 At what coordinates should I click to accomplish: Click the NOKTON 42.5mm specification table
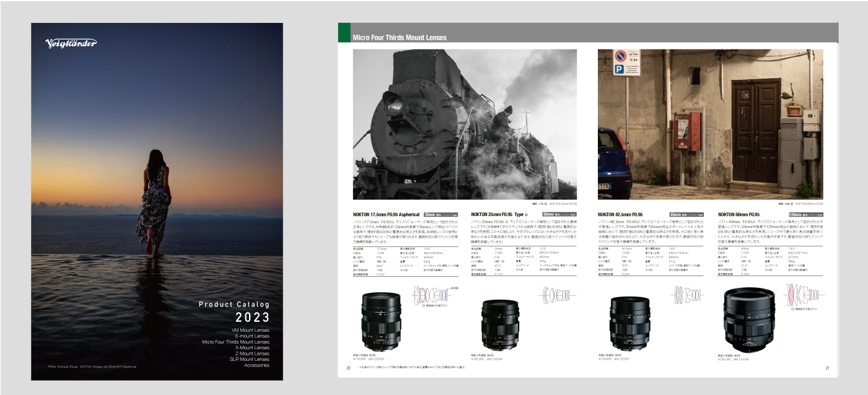click(651, 262)
